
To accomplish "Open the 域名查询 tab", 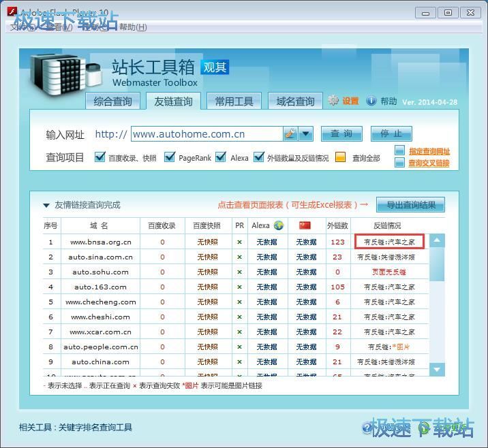I will (x=295, y=101).
